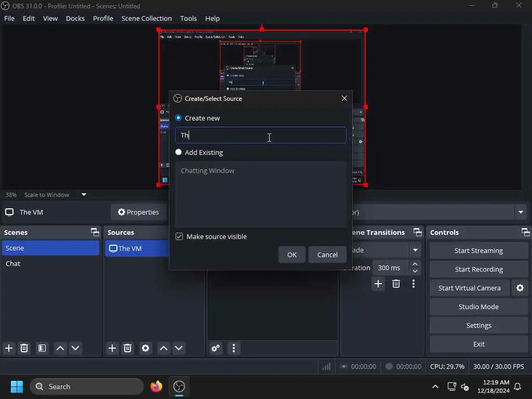Move source down with the Sources down arrow
The height and width of the screenshot is (399, 532).
pyautogui.click(x=179, y=348)
